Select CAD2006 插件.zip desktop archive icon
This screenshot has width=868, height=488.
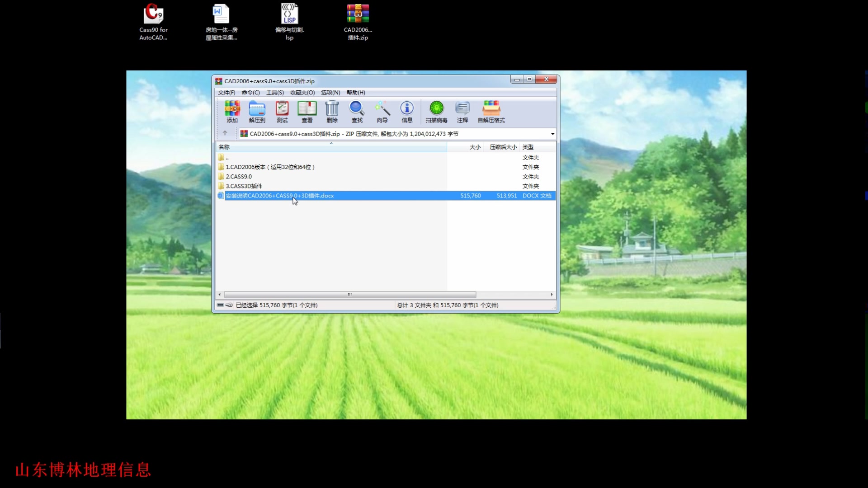click(358, 22)
